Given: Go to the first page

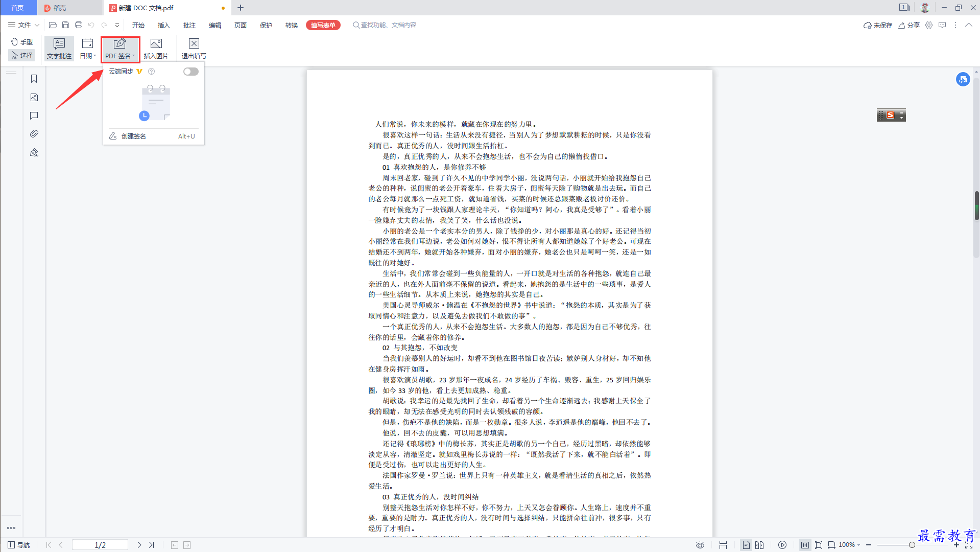Looking at the screenshot, I should click(x=49, y=545).
